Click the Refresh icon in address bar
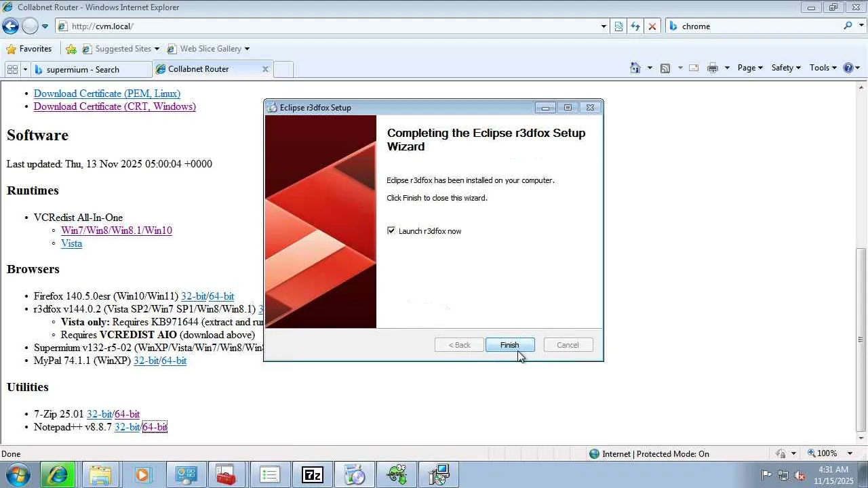Viewport: 868px width, 488px height. coord(635,26)
